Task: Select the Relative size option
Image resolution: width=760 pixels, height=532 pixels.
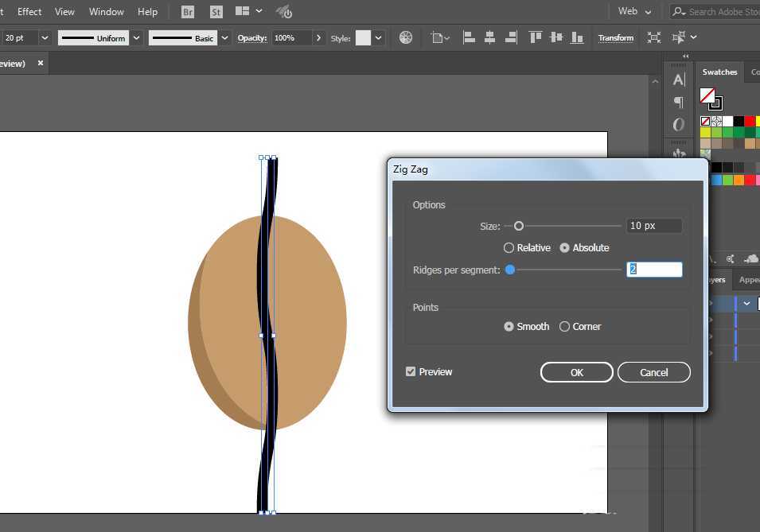Action: [x=509, y=248]
